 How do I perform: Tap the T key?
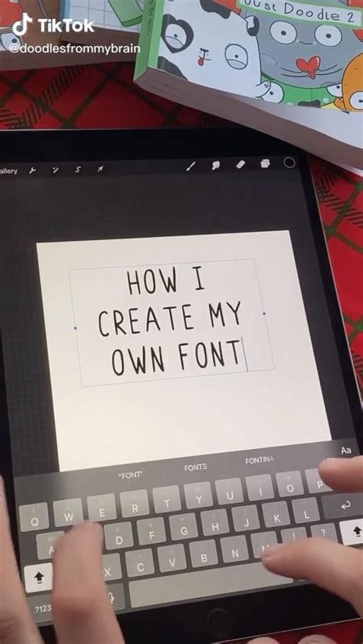pyautogui.click(x=167, y=499)
